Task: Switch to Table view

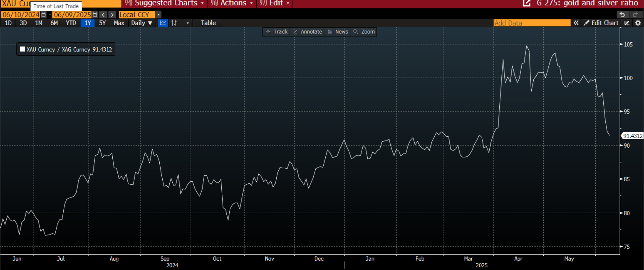Action: pos(208,23)
